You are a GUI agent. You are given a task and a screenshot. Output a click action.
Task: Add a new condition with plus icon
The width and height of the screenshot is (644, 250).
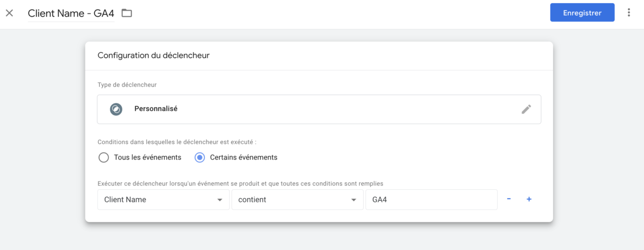coord(529,199)
